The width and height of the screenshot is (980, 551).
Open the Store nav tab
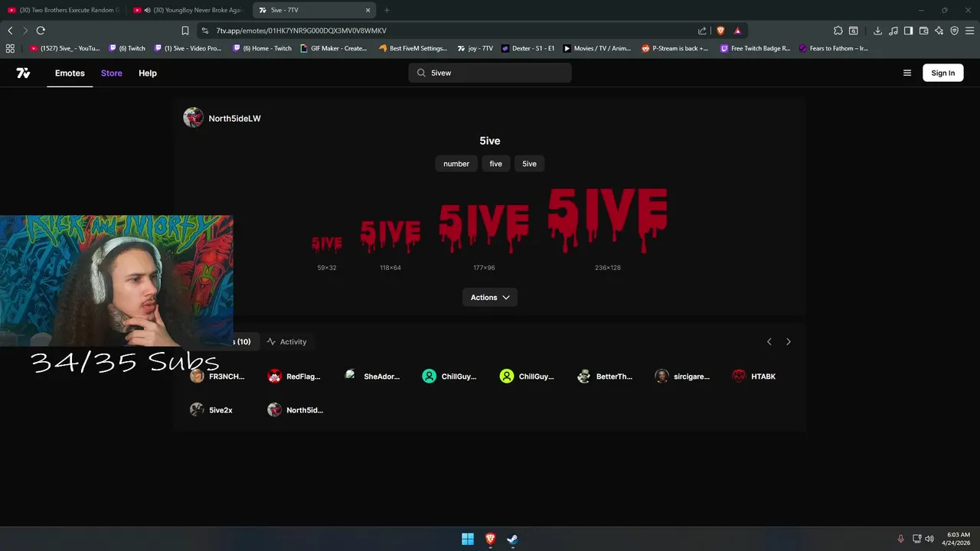(112, 73)
